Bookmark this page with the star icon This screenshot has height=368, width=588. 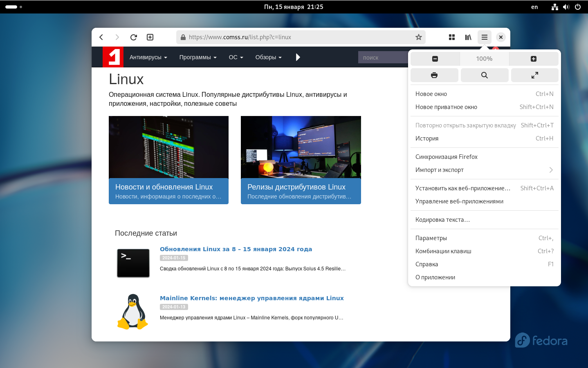point(419,37)
